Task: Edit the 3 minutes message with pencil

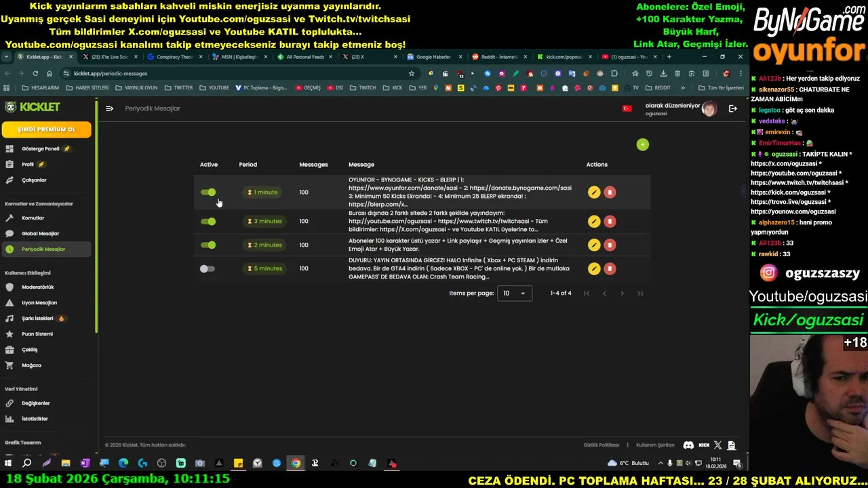Action: (x=594, y=221)
